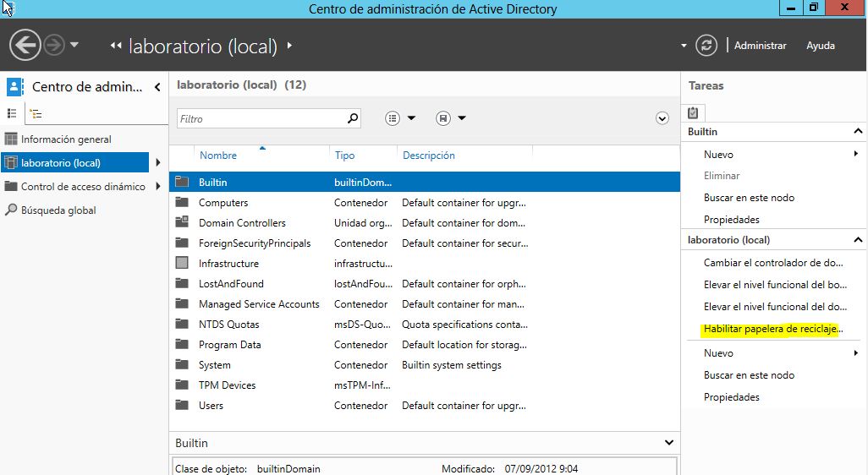This screenshot has height=475, width=868.
Task: Expand the breadcrumb arrow after laboratorio (local)
Action: pos(289,46)
